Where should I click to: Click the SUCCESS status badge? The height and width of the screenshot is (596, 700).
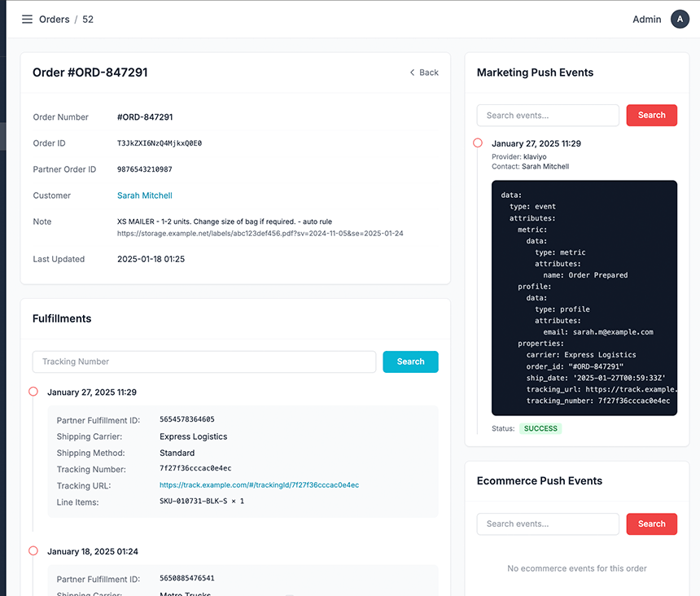[x=540, y=428]
